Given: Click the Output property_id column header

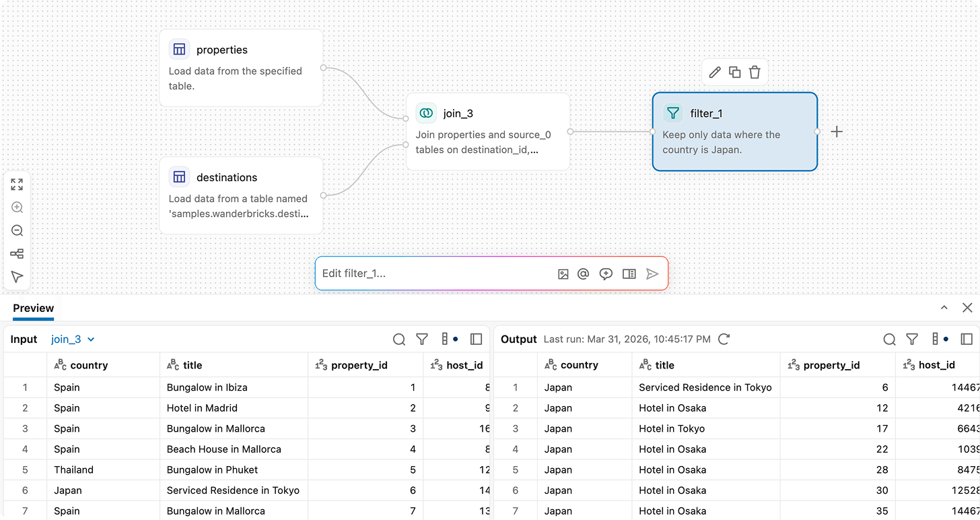Looking at the screenshot, I should 838,365.
